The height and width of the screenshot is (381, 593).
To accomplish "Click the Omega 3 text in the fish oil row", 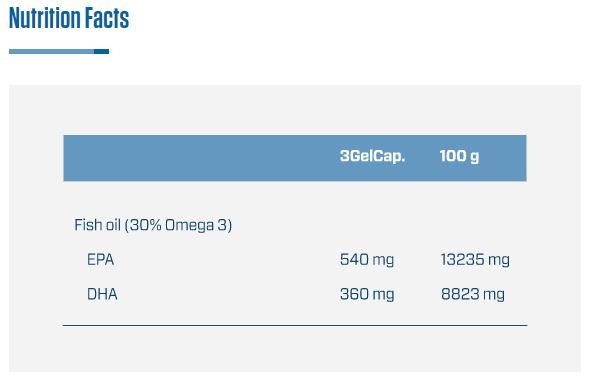I will (x=198, y=225).
